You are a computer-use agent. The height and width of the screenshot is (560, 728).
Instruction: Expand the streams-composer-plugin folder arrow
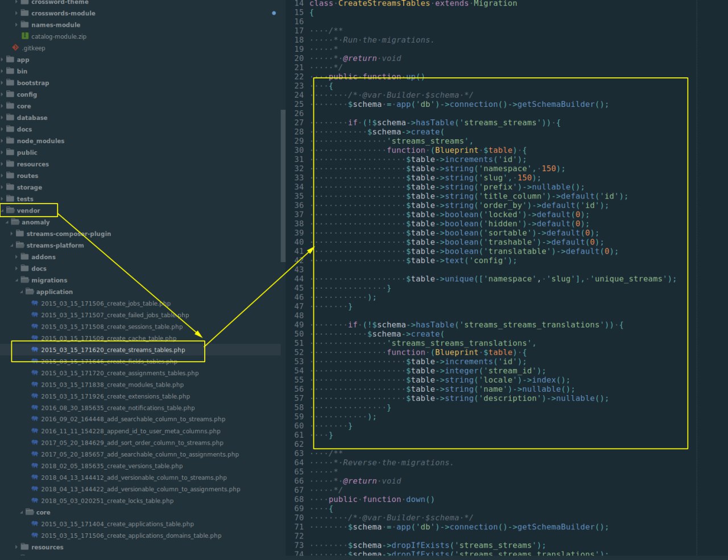[x=11, y=234]
